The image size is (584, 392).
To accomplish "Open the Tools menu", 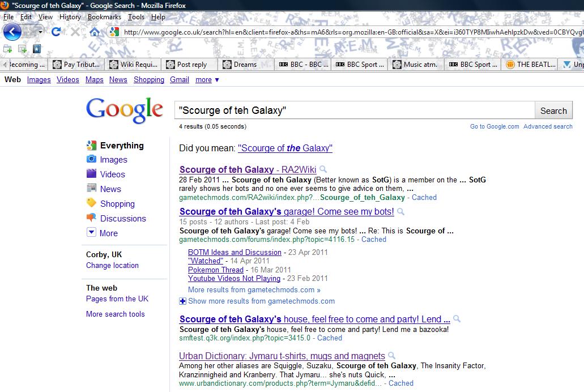I will [136, 17].
